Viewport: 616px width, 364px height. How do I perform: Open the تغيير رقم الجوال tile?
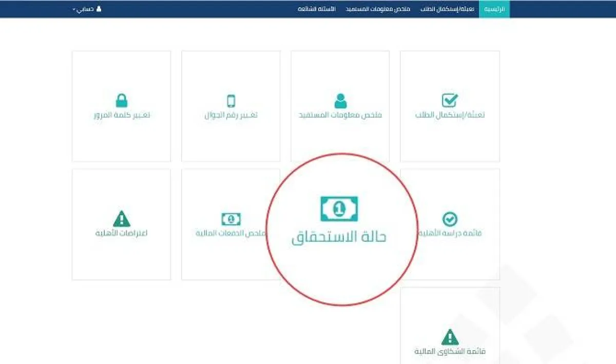click(230, 116)
